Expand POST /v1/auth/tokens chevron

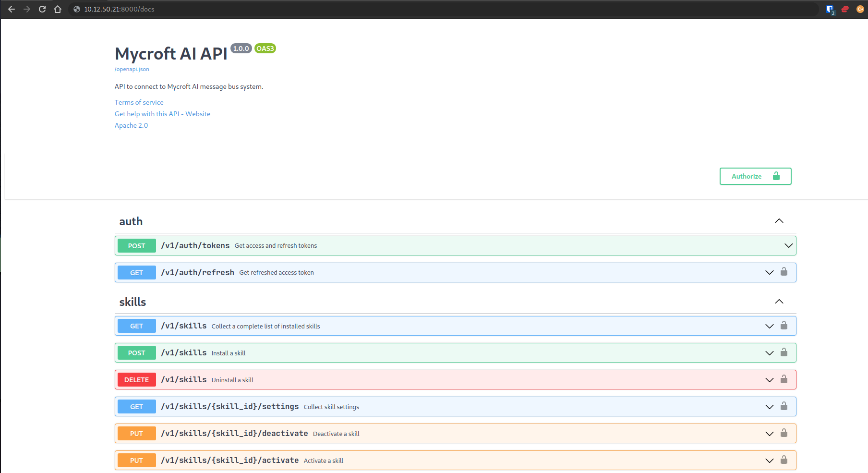point(788,245)
